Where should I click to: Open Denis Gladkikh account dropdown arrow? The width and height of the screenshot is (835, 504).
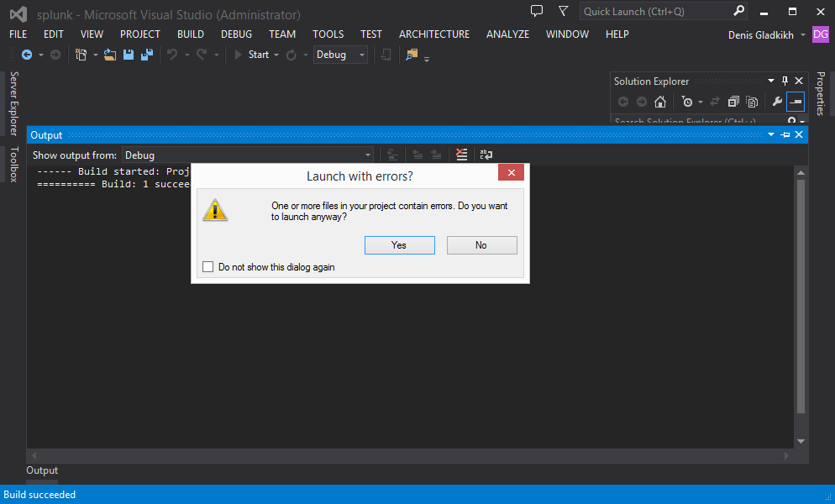[803, 35]
